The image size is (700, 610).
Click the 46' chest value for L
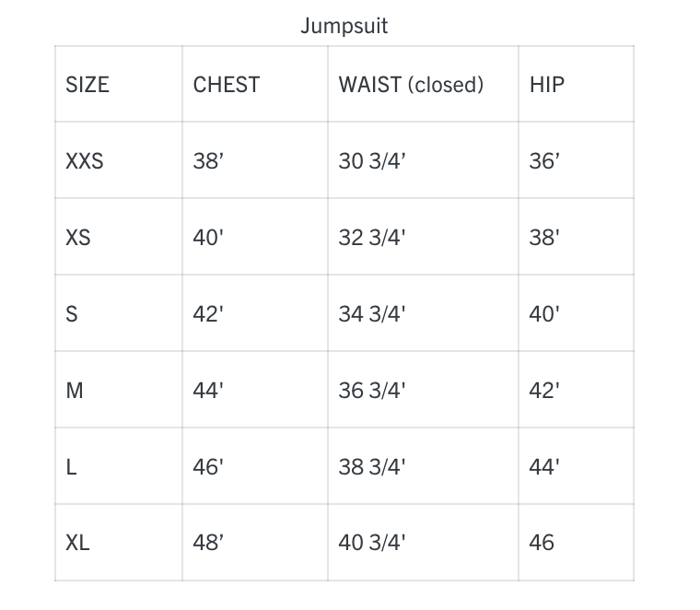click(209, 467)
